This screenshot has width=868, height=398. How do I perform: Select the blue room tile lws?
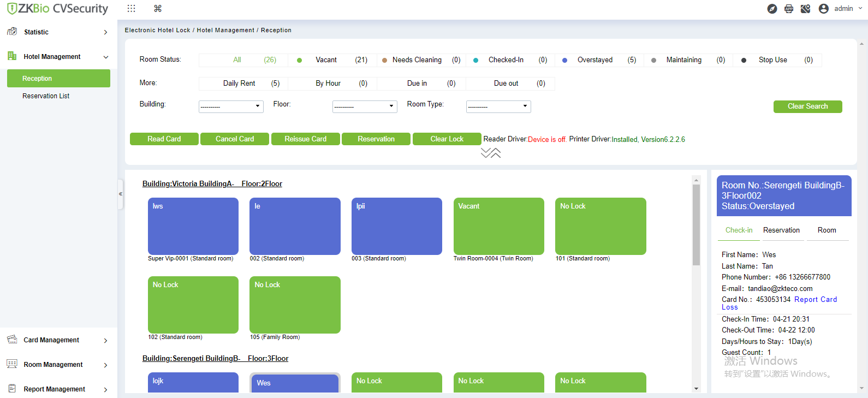[x=193, y=226]
